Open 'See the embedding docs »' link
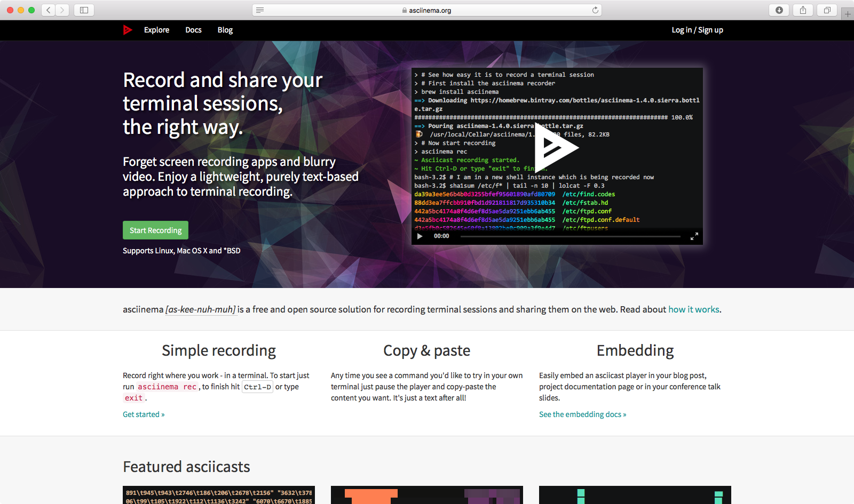This screenshot has height=504, width=854. tap(582, 414)
